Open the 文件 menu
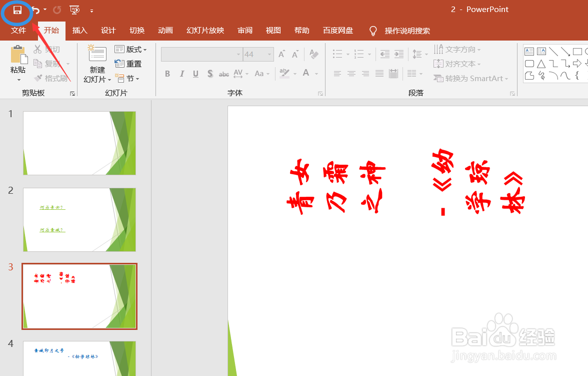Image resolution: width=588 pixels, height=376 pixels. [x=18, y=31]
